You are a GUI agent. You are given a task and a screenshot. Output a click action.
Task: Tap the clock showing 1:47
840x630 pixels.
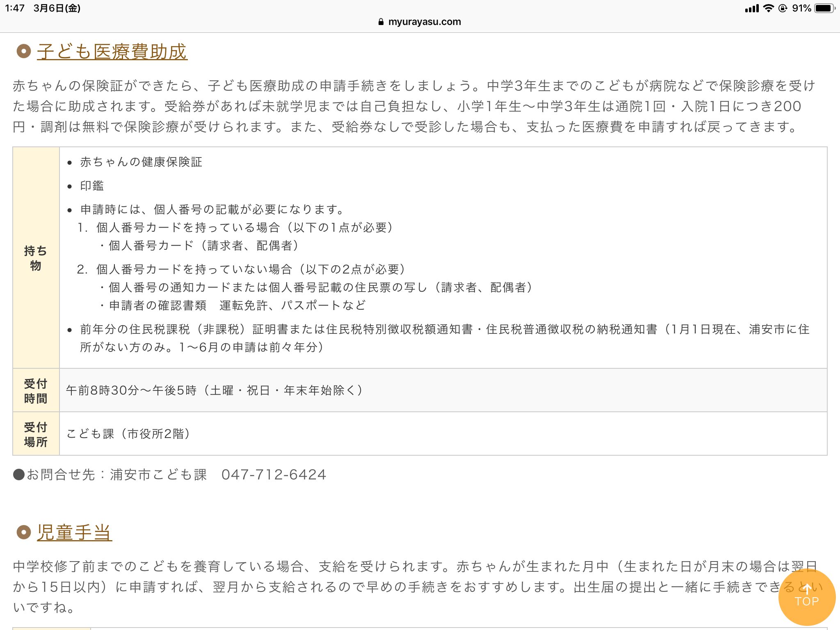[x=15, y=8]
